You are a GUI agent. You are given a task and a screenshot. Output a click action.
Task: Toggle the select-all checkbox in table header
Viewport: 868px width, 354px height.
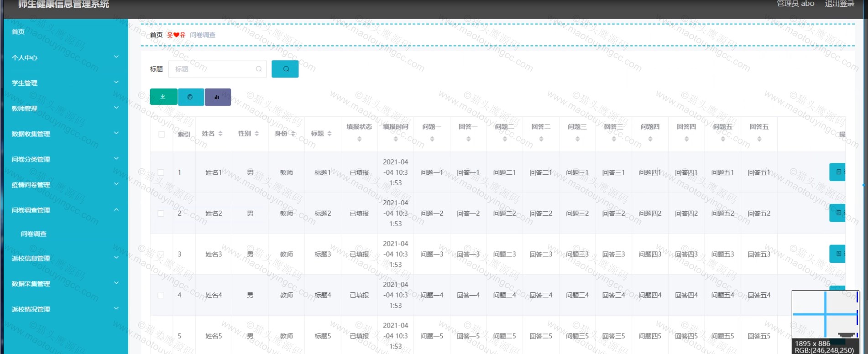(x=162, y=134)
